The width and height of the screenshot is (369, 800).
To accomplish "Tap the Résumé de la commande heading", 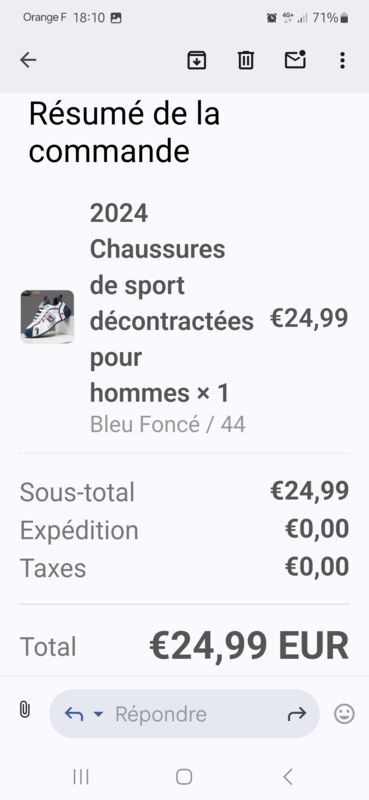I will (x=124, y=132).
